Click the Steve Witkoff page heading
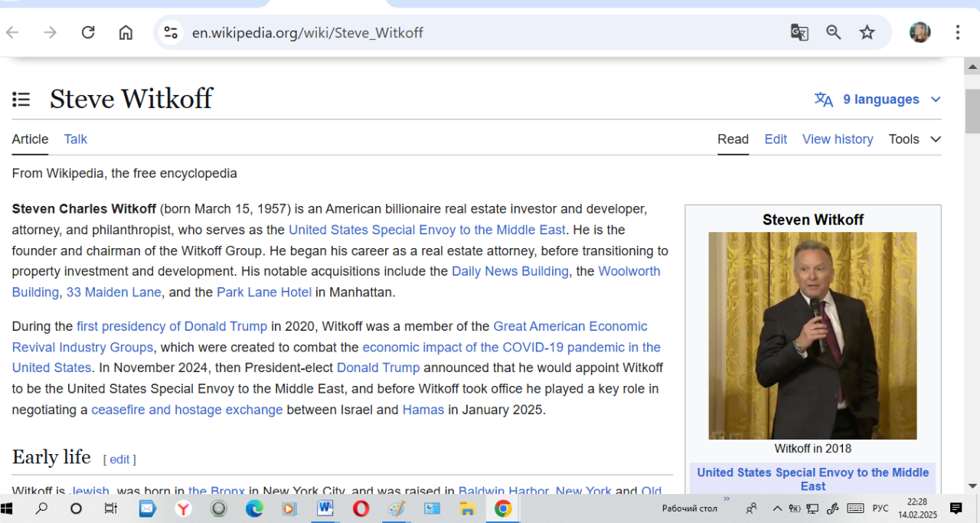The height and width of the screenshot is (523, 980). pos(131,99)
